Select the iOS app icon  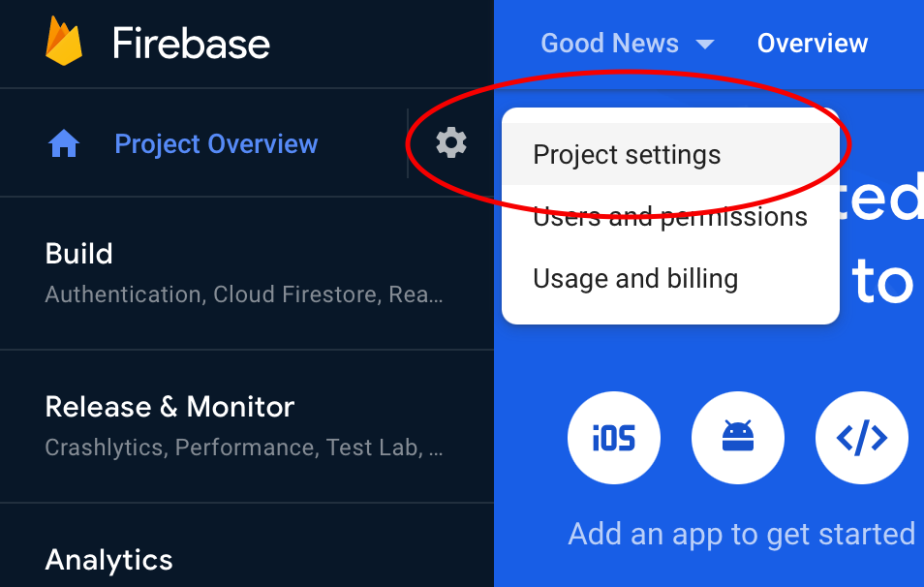tap(613, 437)
